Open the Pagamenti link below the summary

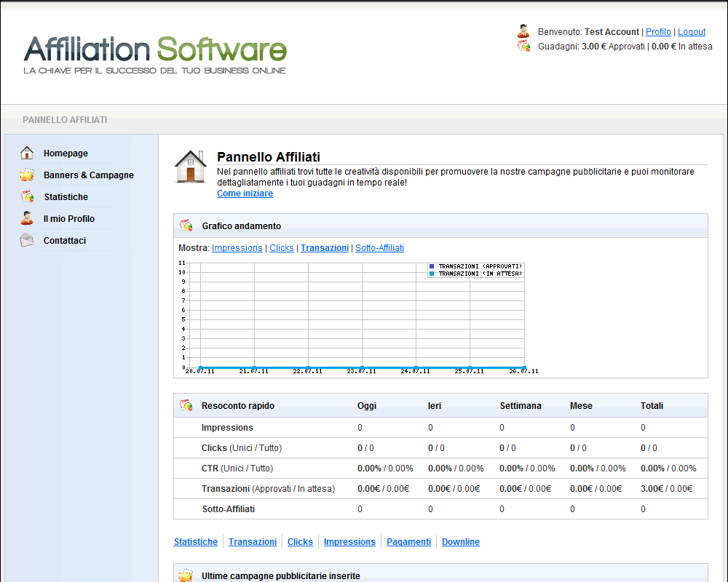point(408,542)
